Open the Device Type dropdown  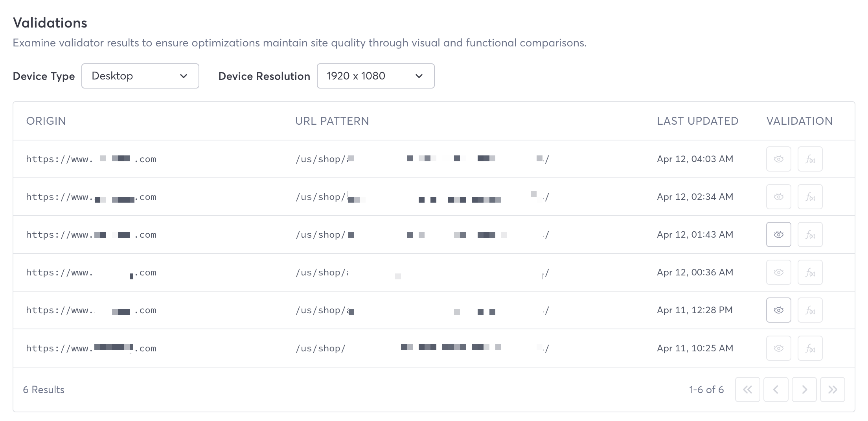(x=140, y=76)
